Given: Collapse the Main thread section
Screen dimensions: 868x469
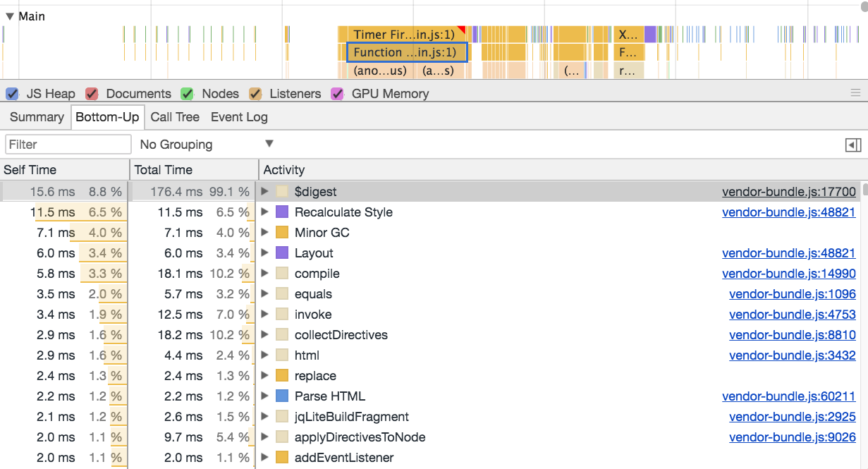Looking at the screenshot, I should [10, 16].
